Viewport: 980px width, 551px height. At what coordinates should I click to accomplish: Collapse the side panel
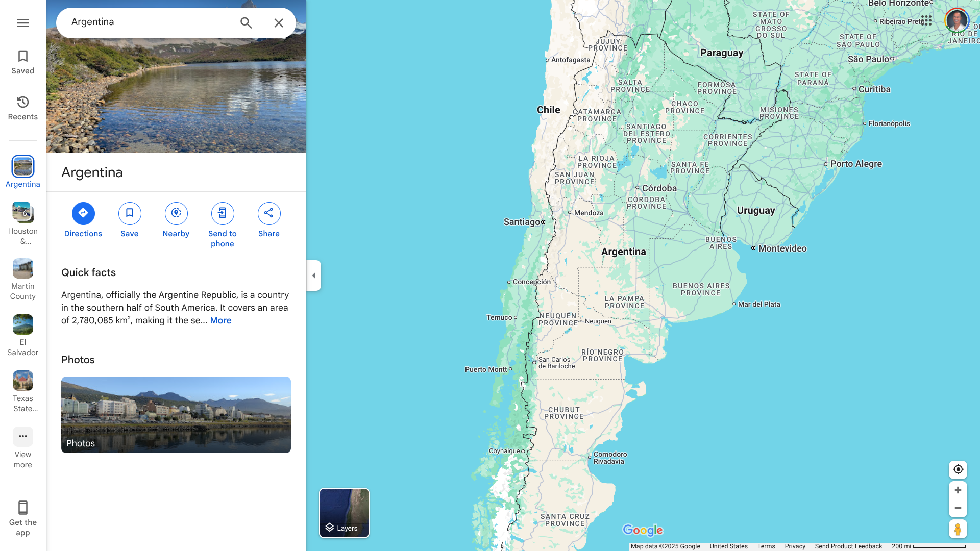[313, 275]
